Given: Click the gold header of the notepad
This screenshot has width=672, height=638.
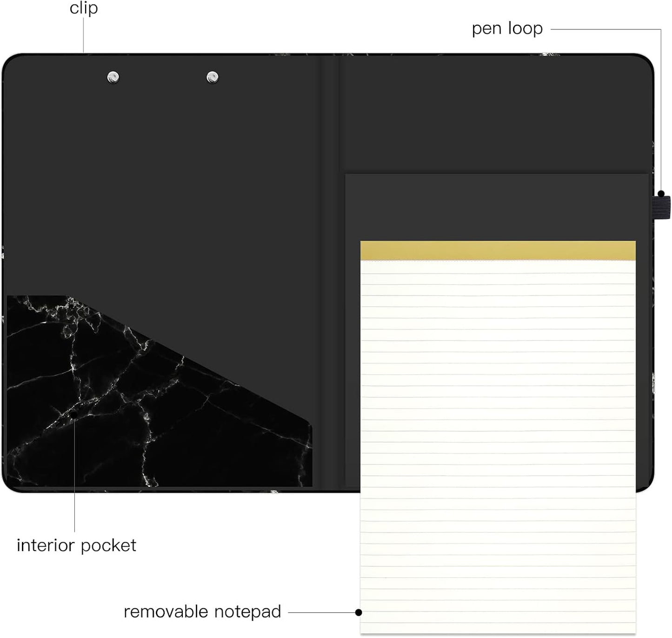Looking at the screenshot, I should coord(498,251).
